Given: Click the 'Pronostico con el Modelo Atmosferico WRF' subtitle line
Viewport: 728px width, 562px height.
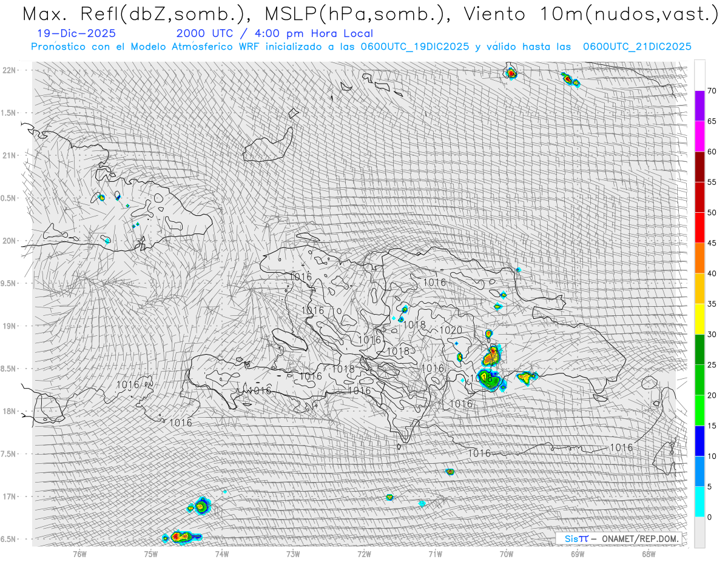Looking at the screenshot, I should [x=361, y=47].
